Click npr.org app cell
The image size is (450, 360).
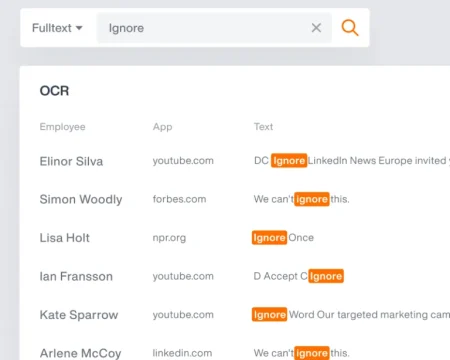(x=169, y=238)
